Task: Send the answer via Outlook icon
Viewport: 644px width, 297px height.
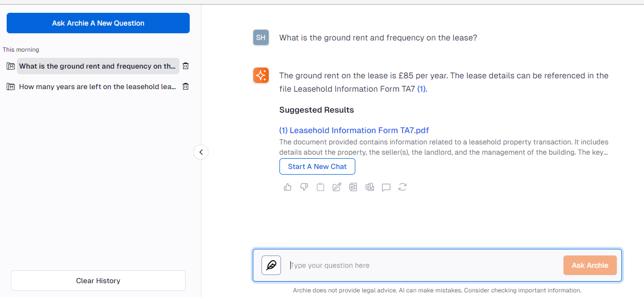Action: (370, 187)
